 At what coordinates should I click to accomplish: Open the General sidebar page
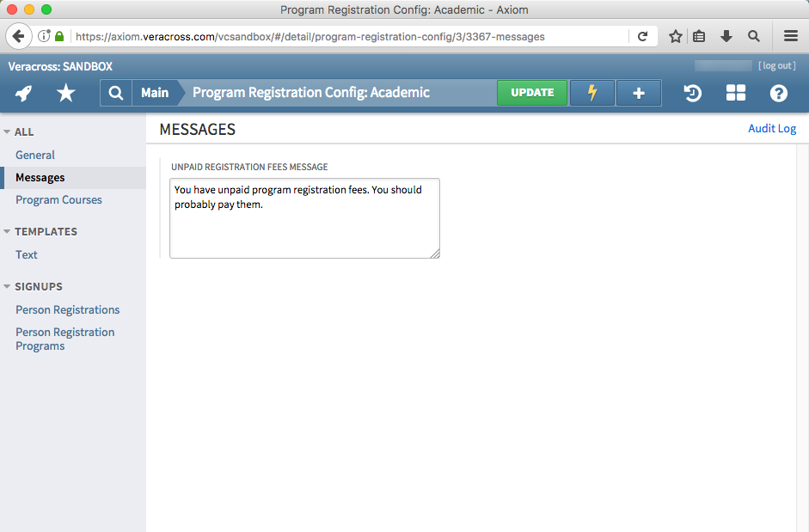(x=34, y=155)
